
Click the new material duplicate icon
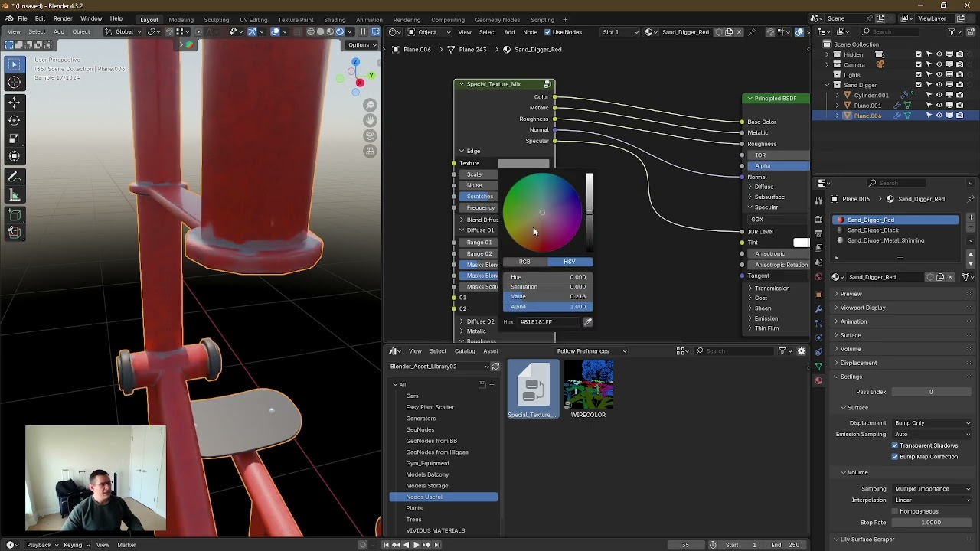(x=941, y=277)
